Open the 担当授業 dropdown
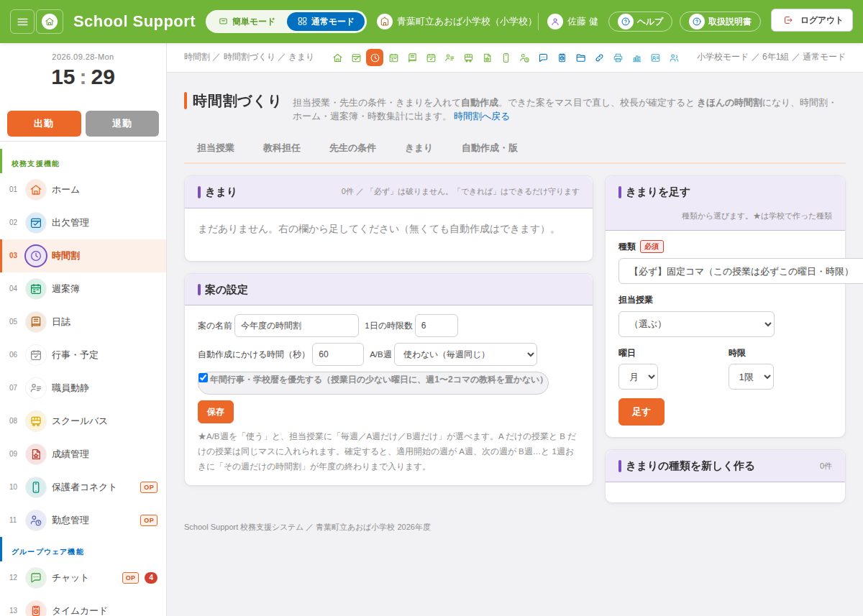The height and width of the screenshot is (616, 863). point(696,324)
